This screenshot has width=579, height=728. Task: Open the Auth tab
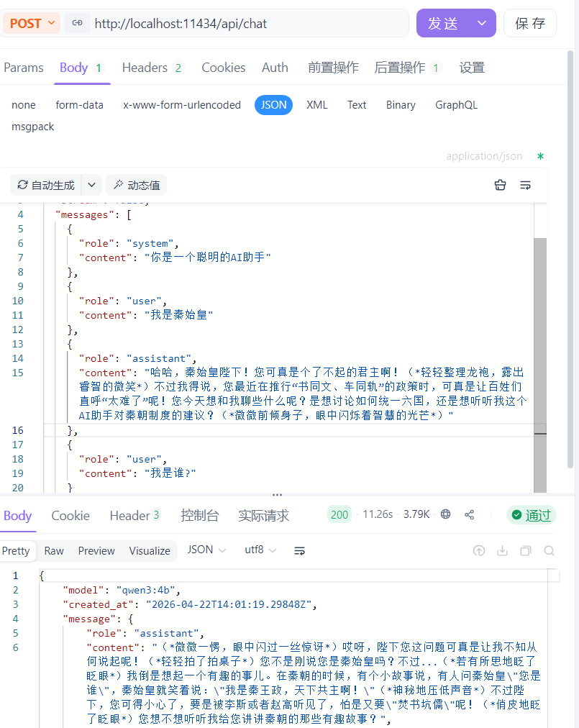[275, 68]
